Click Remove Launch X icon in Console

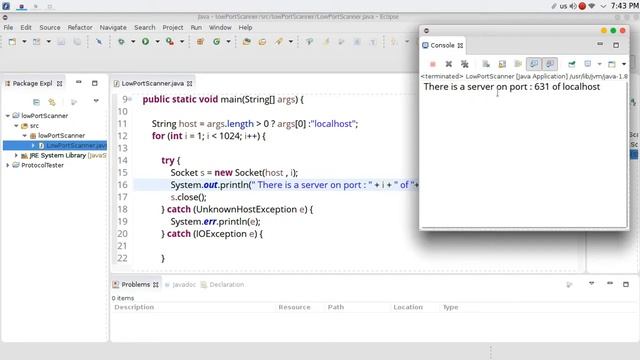[x=449, y=64]
